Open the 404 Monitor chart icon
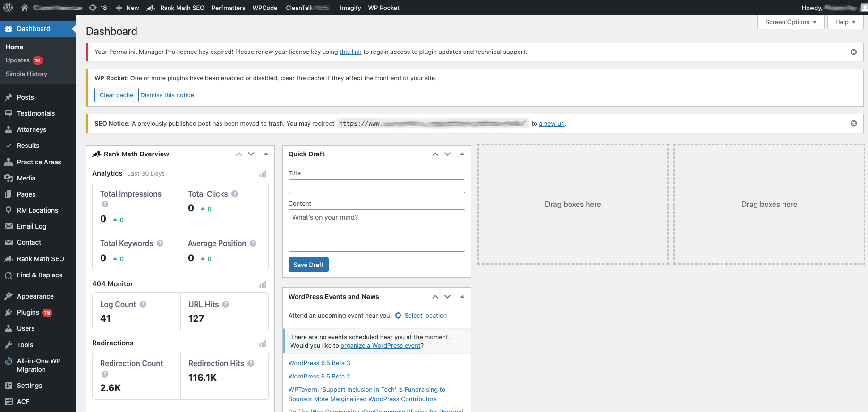Viewport: 868px width, 412px height. pyautogui.click(x=263, y=284)
